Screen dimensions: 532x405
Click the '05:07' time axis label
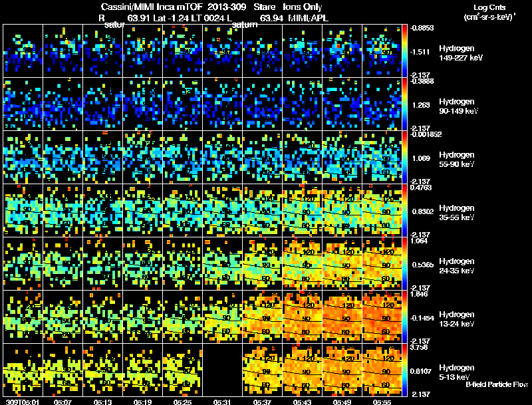63,402
